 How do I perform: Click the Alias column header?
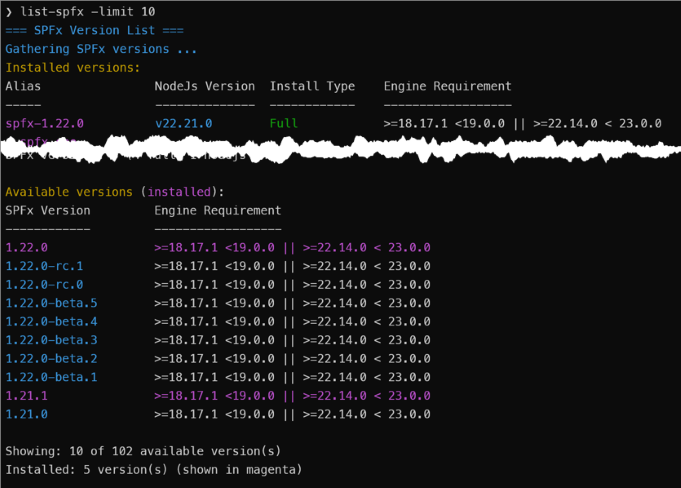[23, 87]
